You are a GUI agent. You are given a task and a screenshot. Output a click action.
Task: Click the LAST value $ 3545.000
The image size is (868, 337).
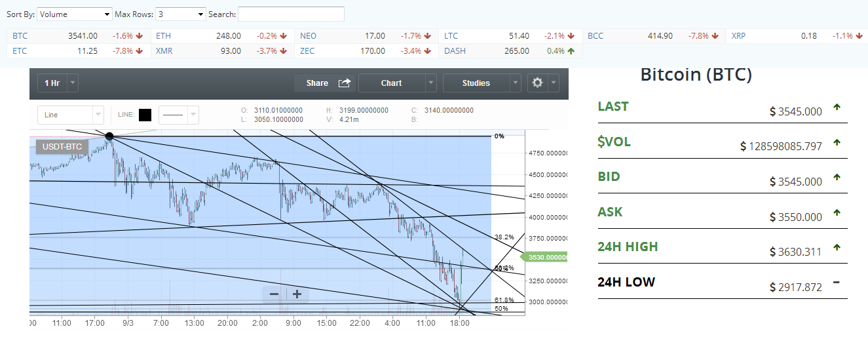[796, 111]
